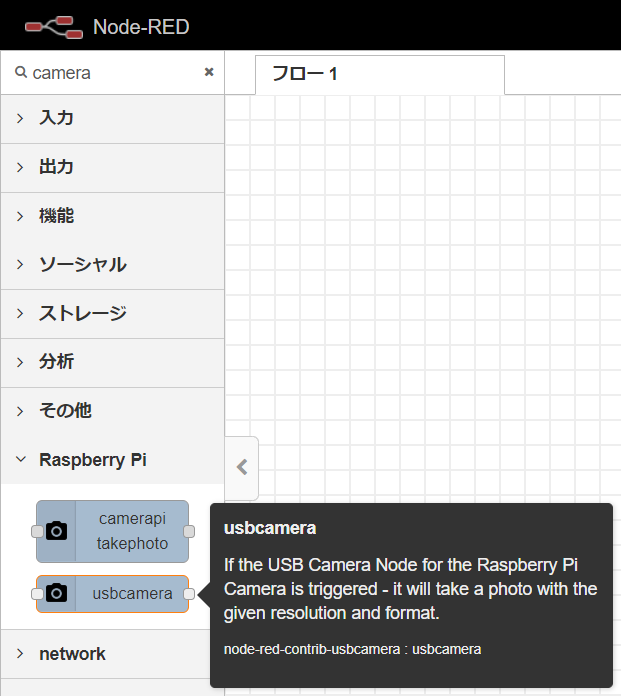Collapse the palette sidebar with arrow handle

[242, 468]
